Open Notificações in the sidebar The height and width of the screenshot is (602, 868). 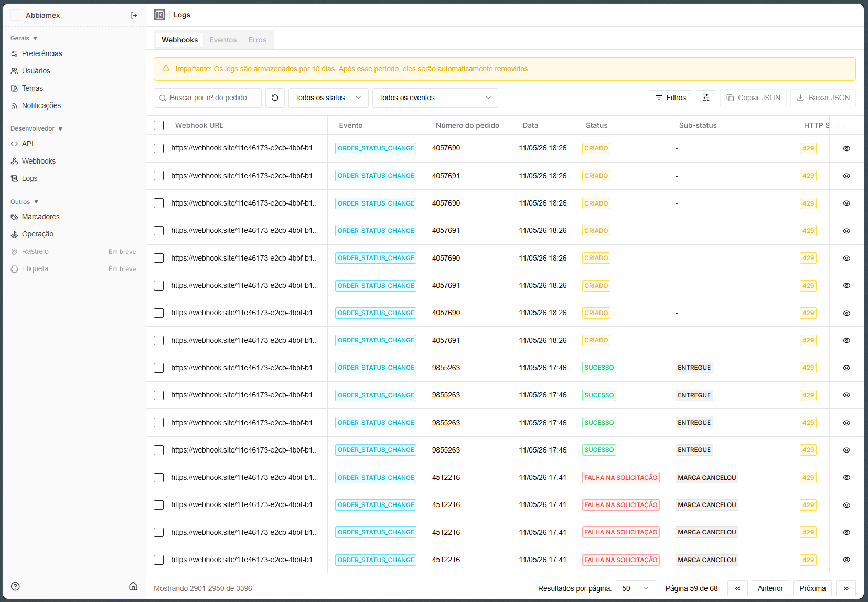coord(41,105)
